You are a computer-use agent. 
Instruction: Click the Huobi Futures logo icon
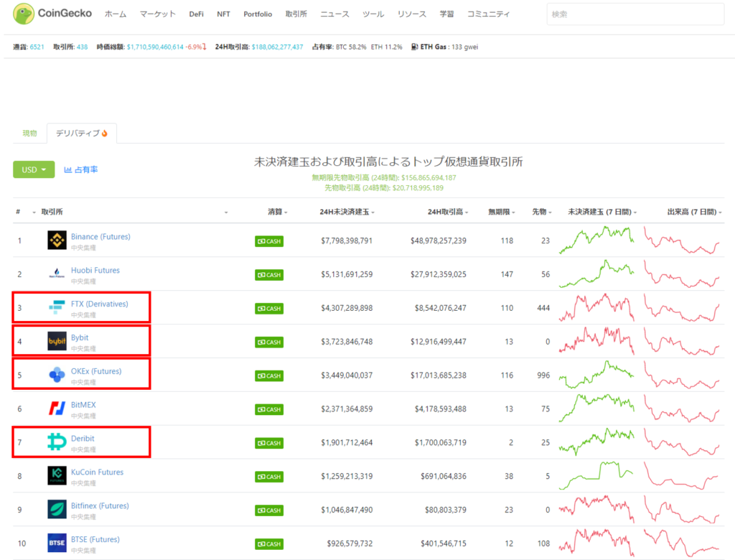57,274
